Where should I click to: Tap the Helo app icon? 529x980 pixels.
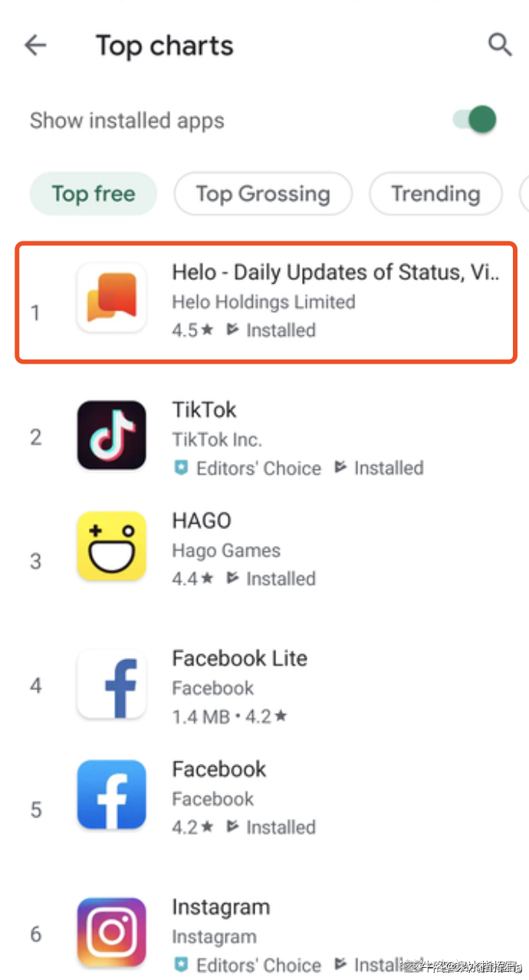[x=112, y=298]
